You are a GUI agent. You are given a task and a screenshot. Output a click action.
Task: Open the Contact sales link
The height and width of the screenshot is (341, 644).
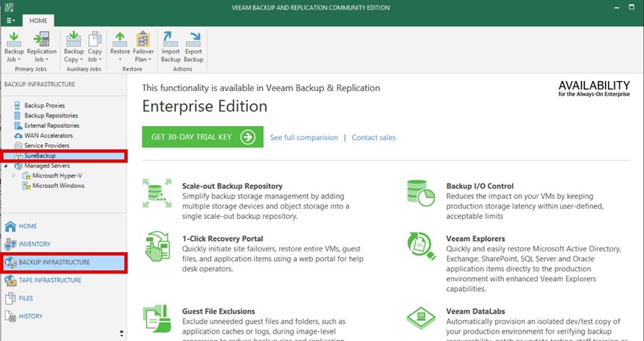374,137
